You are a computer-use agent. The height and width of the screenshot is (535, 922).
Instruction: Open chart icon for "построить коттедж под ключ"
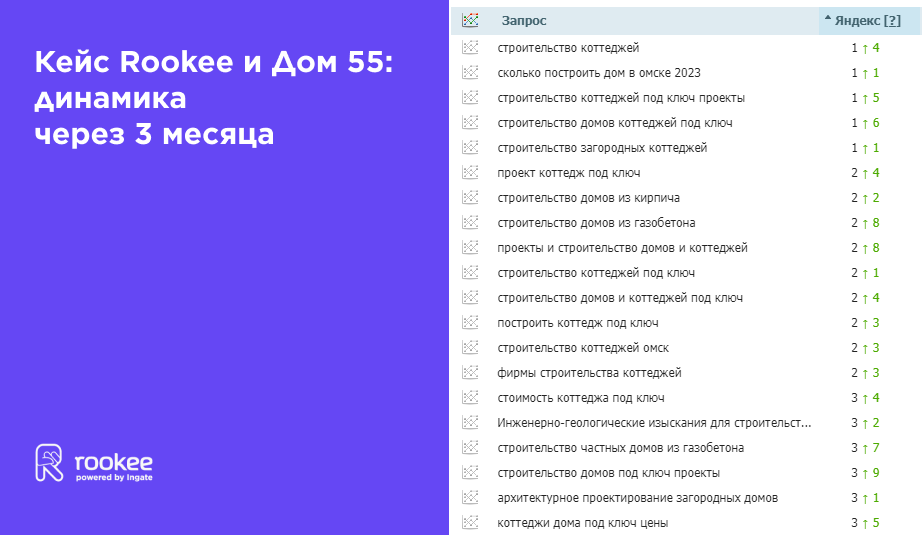470,323
